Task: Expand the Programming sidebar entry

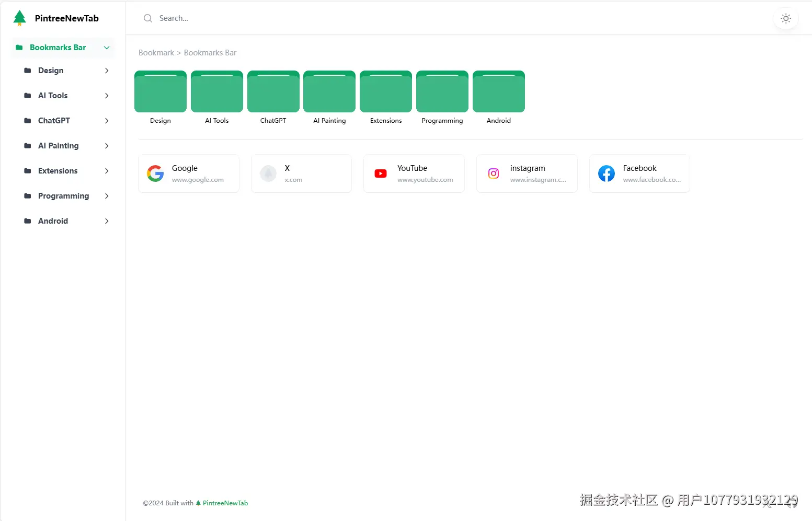Action: [x=107, y=196]
